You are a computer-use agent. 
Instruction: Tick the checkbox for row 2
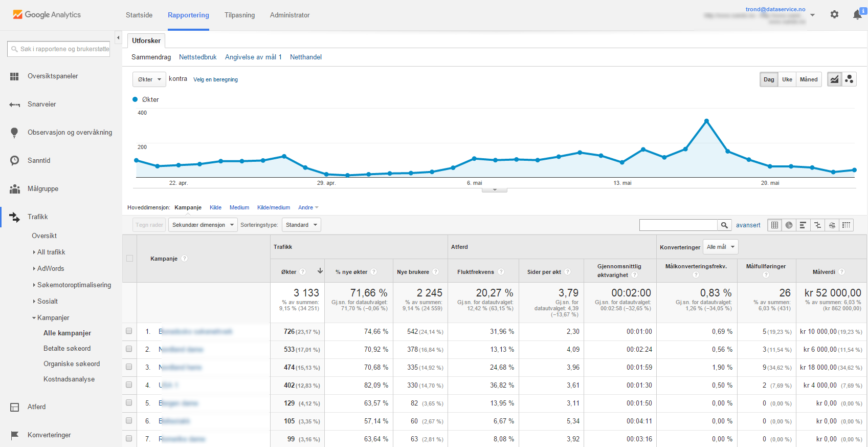pyautogui.click(x=129, y=349)
